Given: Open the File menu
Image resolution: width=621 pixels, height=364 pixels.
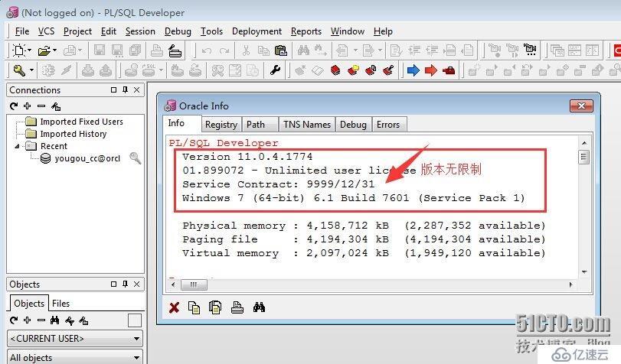Looking at the screenshot, I should 21,31.
